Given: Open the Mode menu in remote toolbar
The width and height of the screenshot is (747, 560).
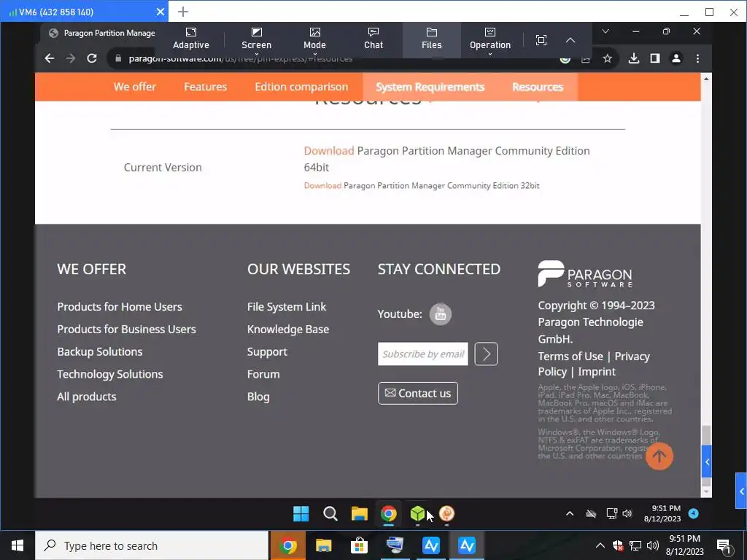Looking at the screenshot, I should [314, 39].
